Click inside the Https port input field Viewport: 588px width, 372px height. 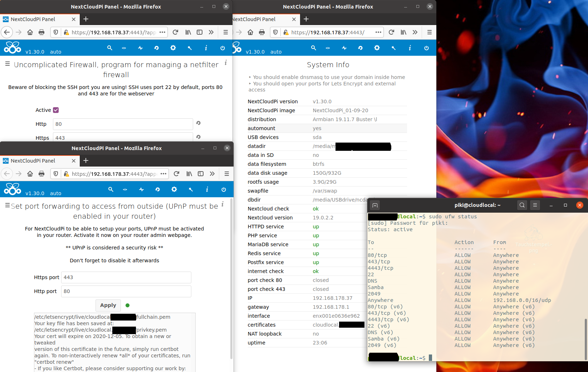(x=126, y=277)
